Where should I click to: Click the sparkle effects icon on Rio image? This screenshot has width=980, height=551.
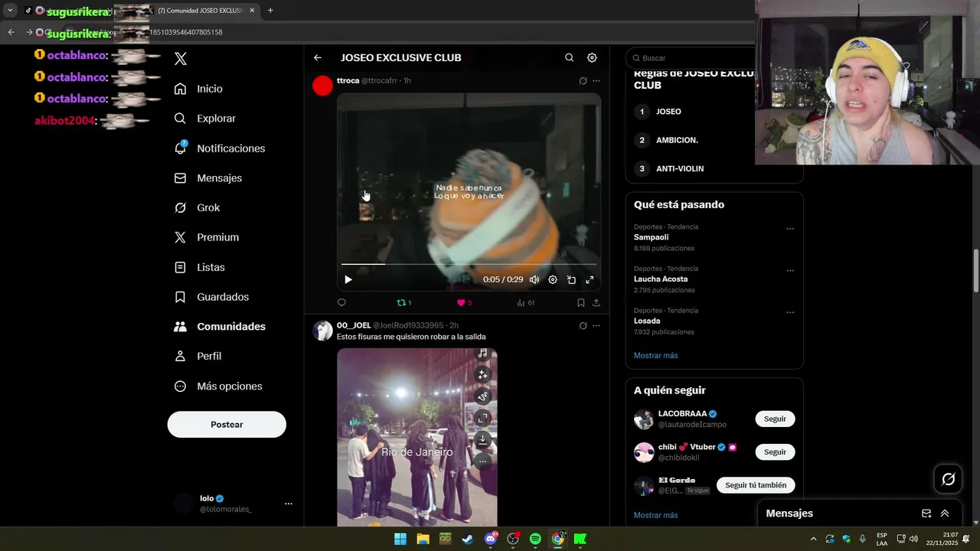[482, 375]
